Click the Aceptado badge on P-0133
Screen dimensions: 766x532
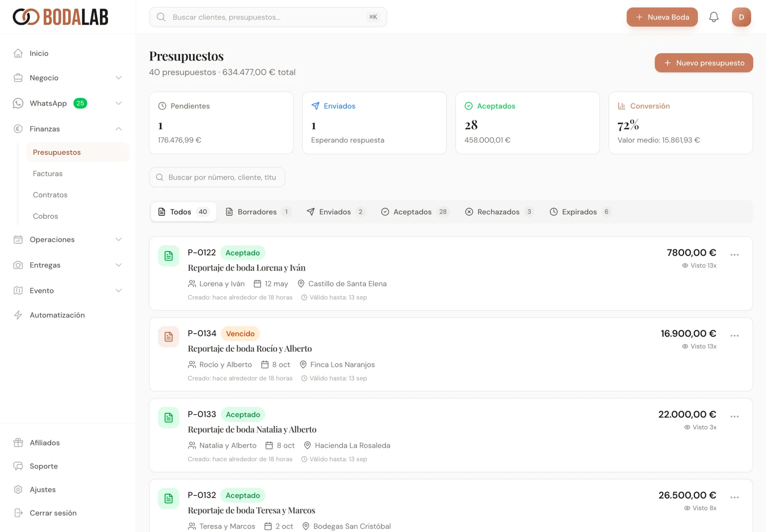(243, 415)
